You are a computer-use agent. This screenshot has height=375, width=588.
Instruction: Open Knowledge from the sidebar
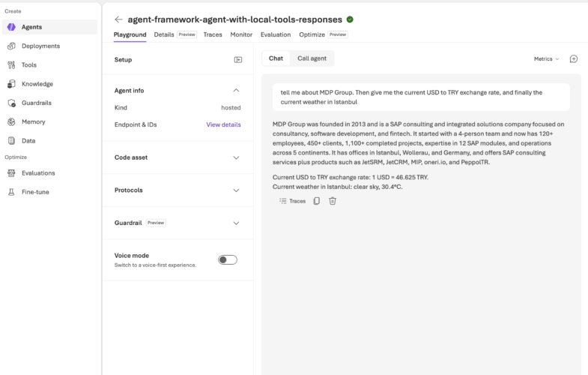tap(37, 84)
